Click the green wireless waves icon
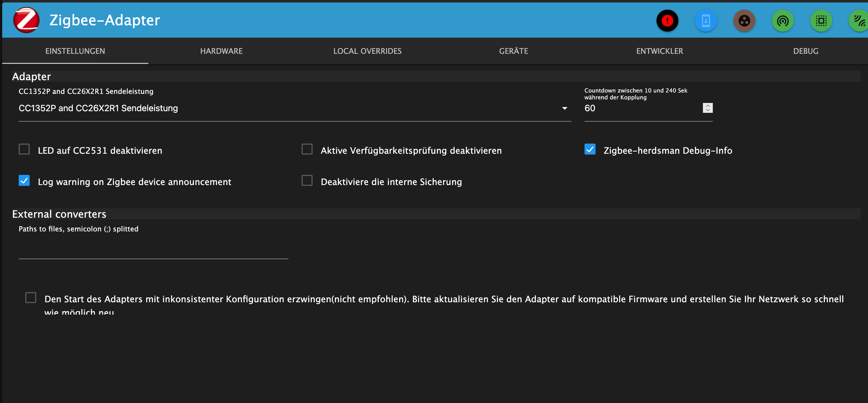 pyautogui.click(x=859, y=21)
